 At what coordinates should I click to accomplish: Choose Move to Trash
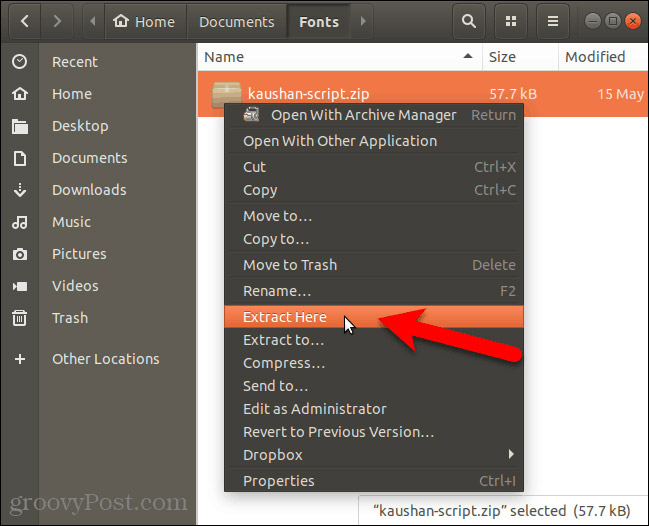(x=374, y=265)
